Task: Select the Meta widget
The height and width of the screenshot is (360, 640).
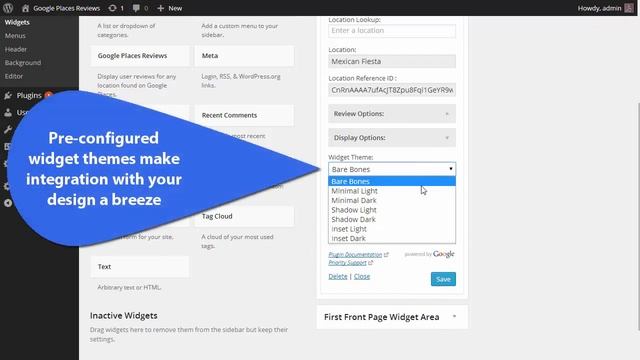Action: coord(244,56)
